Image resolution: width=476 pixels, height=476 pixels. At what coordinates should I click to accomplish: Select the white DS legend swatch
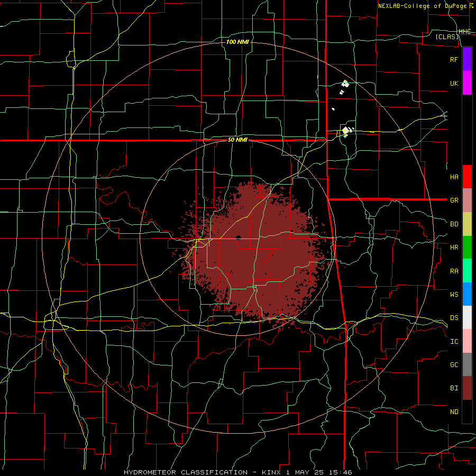(x=467, y=317)
